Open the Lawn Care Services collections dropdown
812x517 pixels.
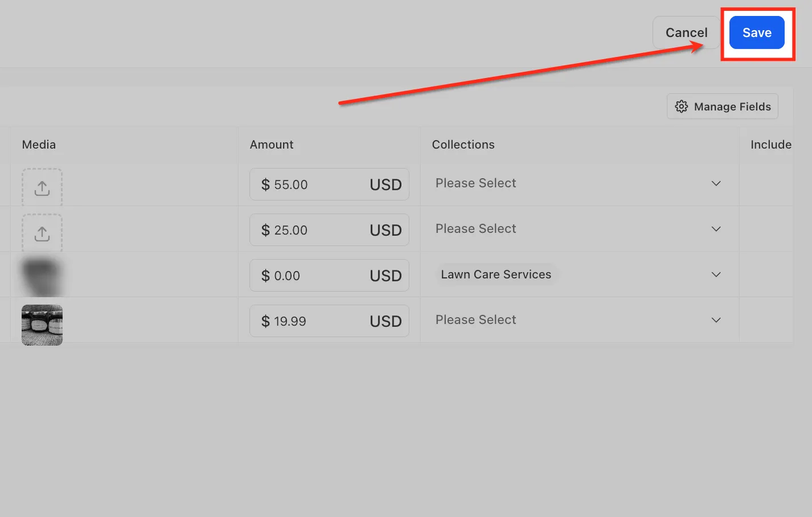coord(579,274)
